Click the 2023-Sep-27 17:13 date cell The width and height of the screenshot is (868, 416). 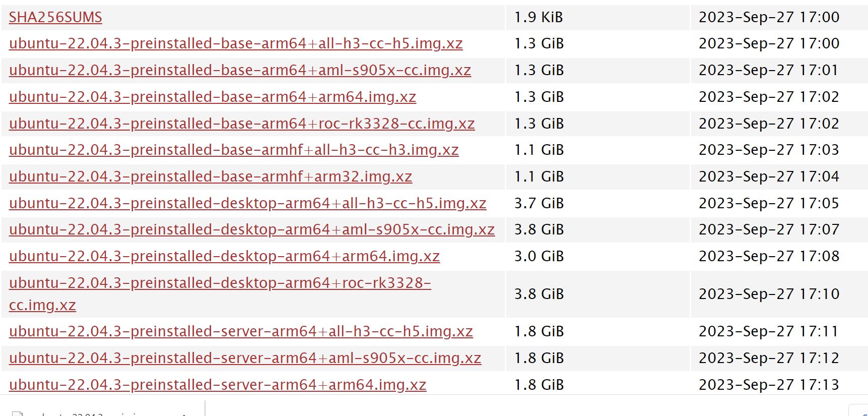(779, 385)
